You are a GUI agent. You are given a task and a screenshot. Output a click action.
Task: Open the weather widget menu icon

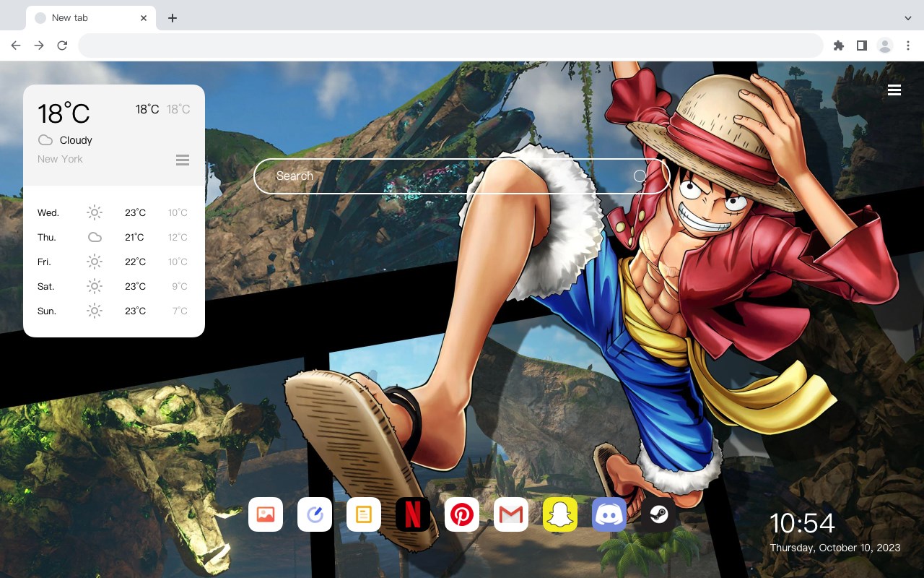183,160
